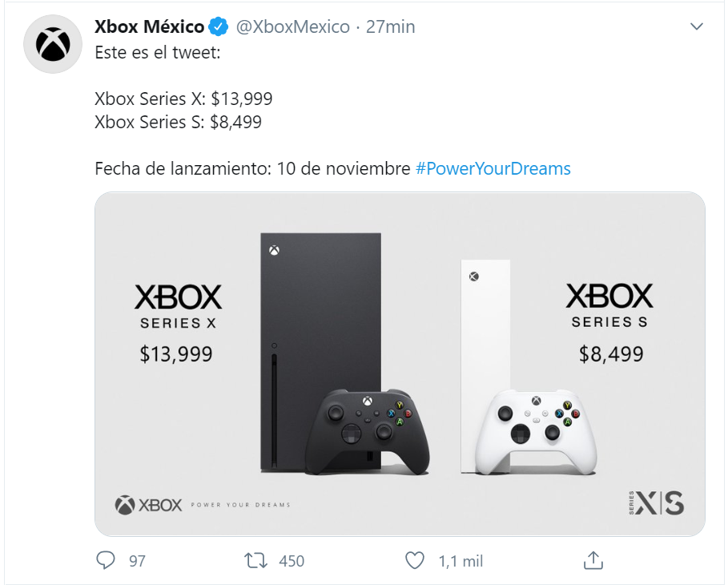Click the white Xbox Series S console
Image resolution: width=728 pixels, height=585 pixels.
tap(485, 337)
